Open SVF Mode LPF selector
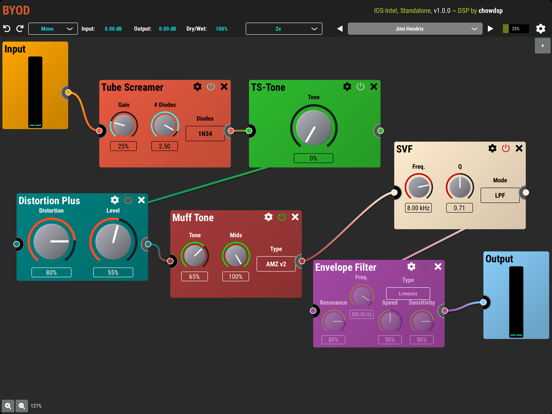This screenshot has height=414, width=552. [500, 195]
